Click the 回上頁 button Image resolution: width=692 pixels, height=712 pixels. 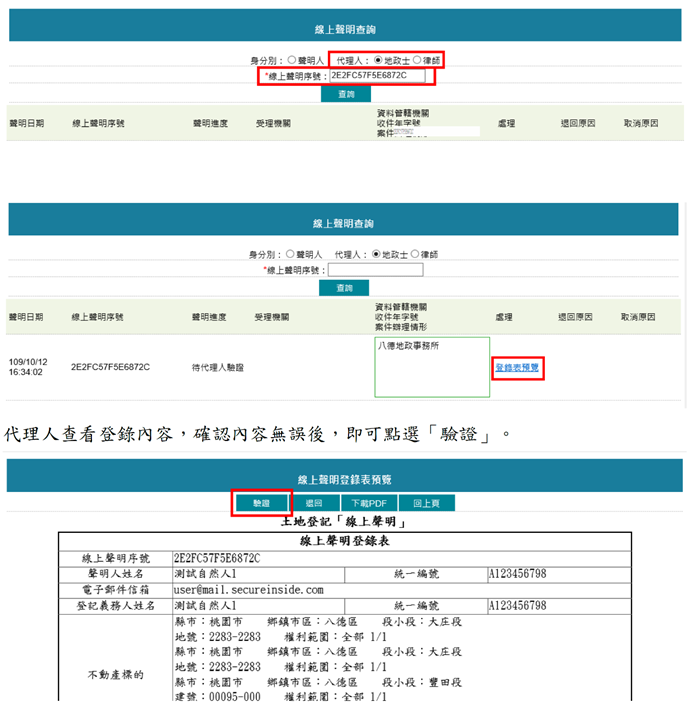[428, 503]
